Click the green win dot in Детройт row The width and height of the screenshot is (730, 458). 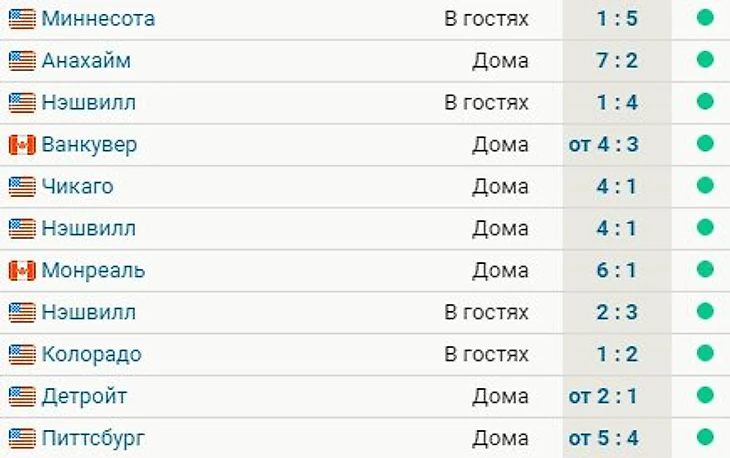click(x=705, y=395)
